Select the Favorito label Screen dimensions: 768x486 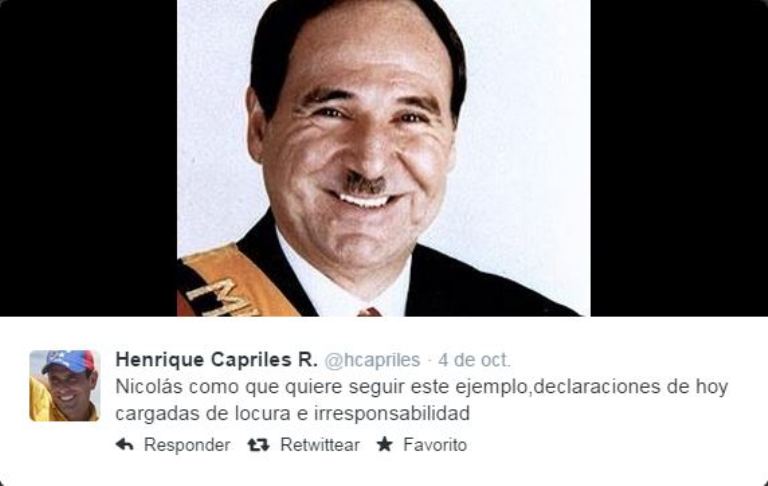click(434, 445)
